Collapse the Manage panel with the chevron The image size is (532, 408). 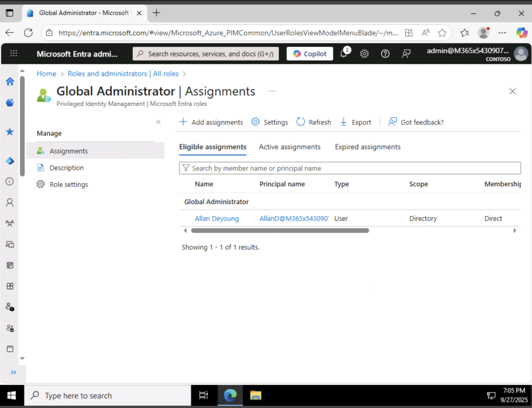coord(158,122)
